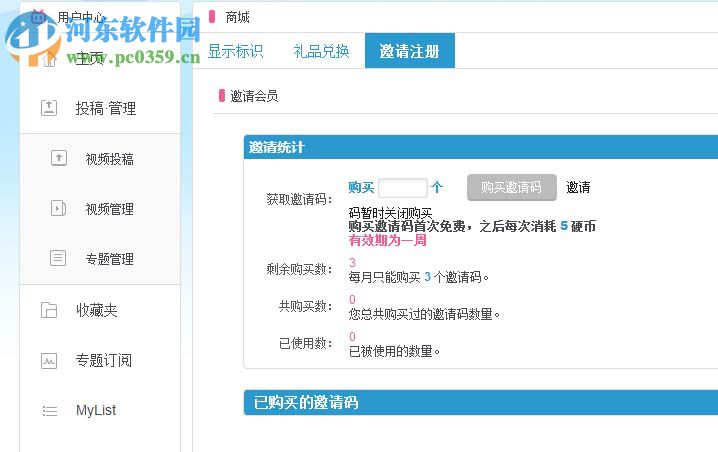Screen dimensions: 718x452
Task: Select the 邀请注册 tab
Action: pos(409,51)
